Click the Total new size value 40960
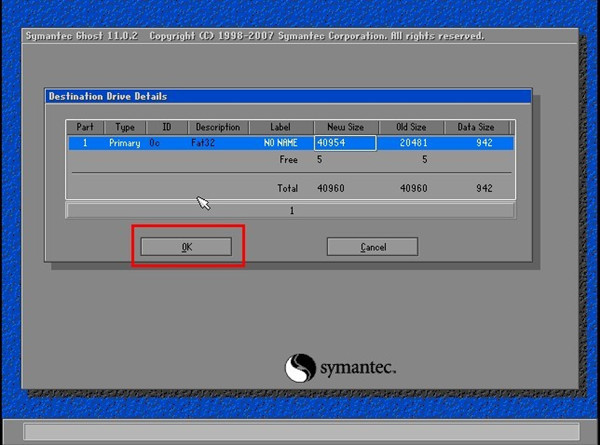 pyautogui.click(x=333, y=188)
